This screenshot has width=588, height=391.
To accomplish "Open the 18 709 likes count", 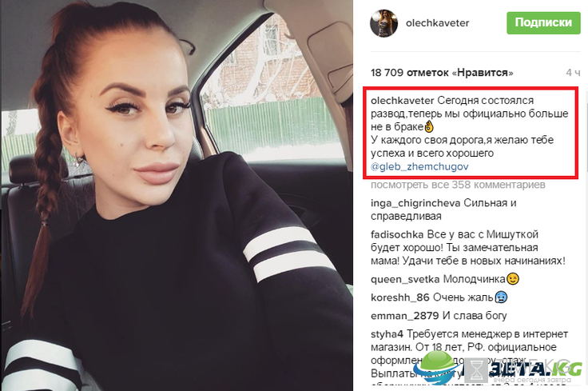I will point(442,73).
